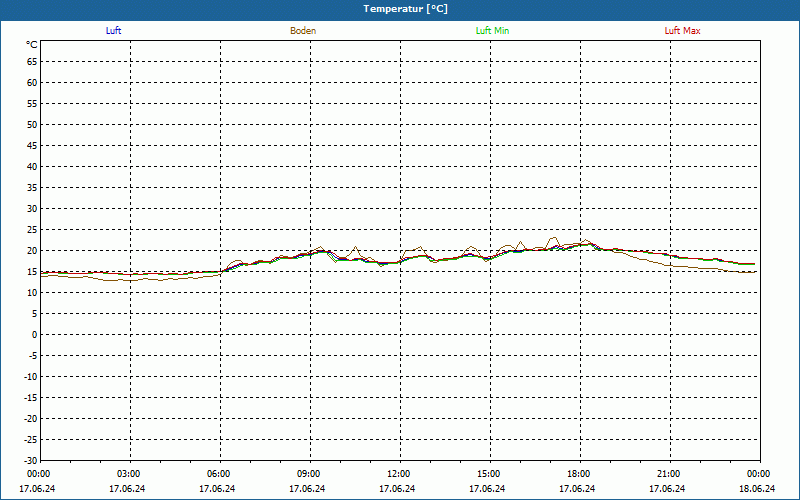This screenshot has width=800, height=500.
Task: Click the -15 value on the temperature axis
Action: [31, 397]
